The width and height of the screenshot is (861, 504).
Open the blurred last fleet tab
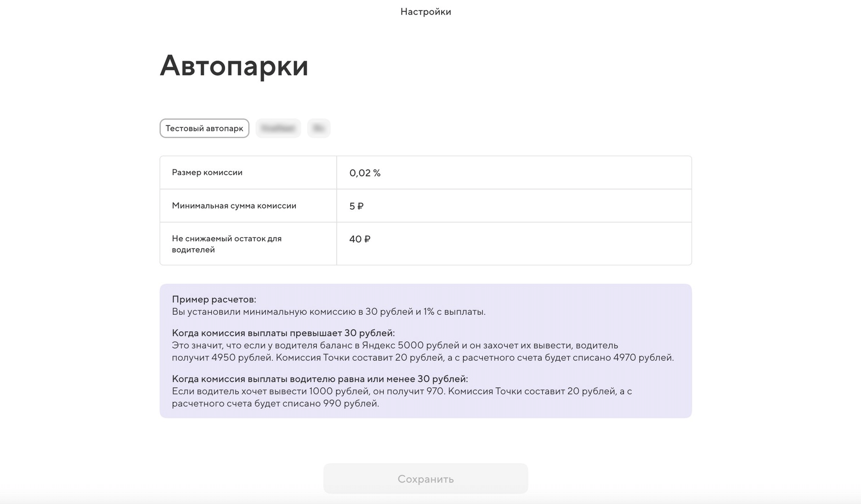pos(318,128)
